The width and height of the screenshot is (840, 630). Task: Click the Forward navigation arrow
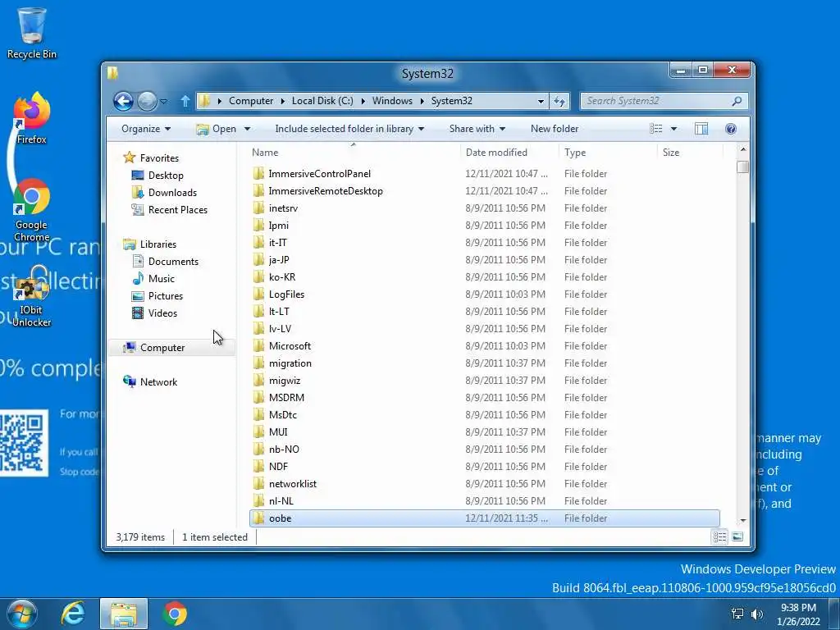point(147,101)
